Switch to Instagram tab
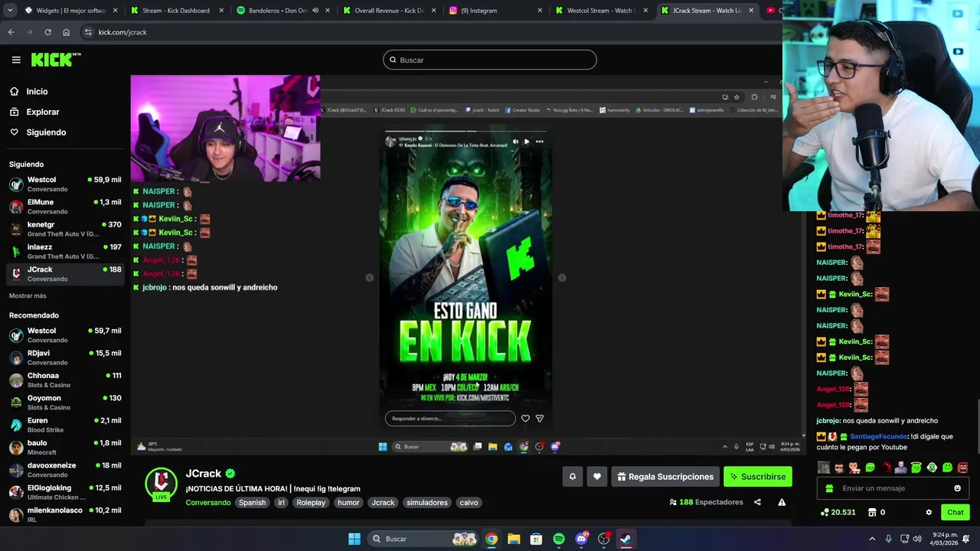Image resolution: width=980 pixels, height=551 pixels. pos(495,11)
